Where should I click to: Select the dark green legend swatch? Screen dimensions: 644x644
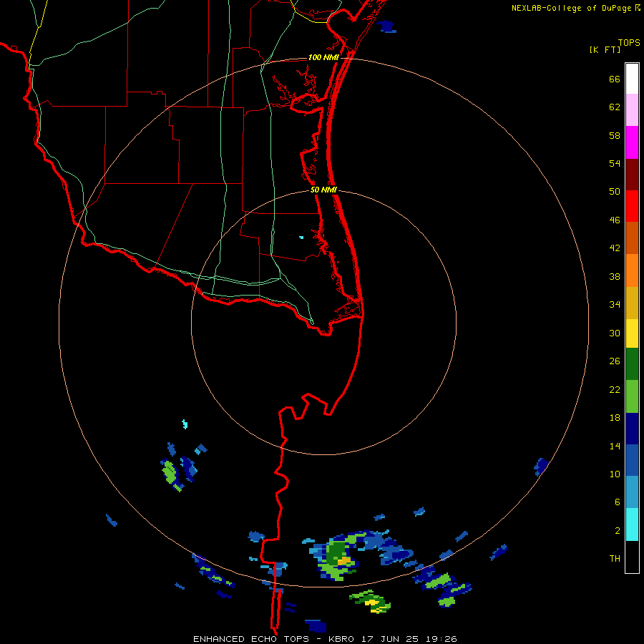tap(632, 364)
